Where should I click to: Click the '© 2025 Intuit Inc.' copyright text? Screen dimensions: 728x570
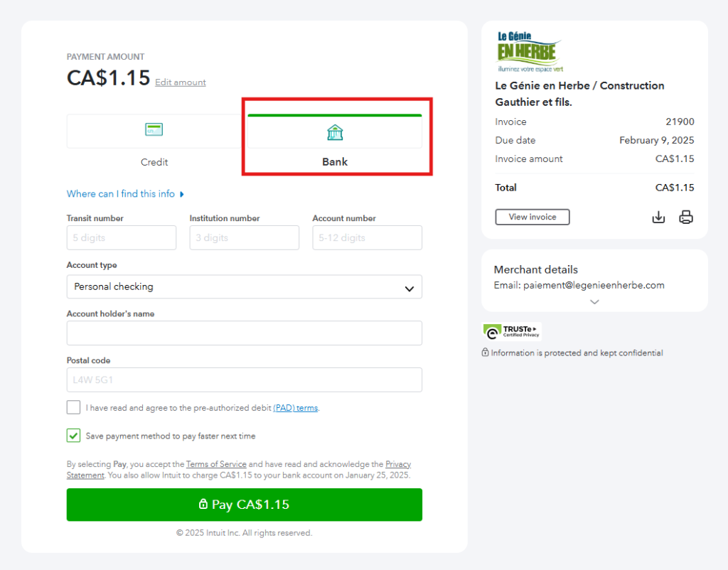(245, 533)
